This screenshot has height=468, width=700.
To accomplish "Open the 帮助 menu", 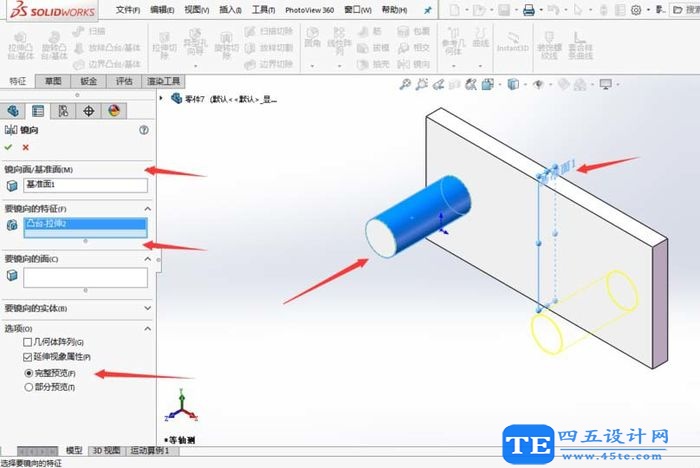I will click(394, 10).
